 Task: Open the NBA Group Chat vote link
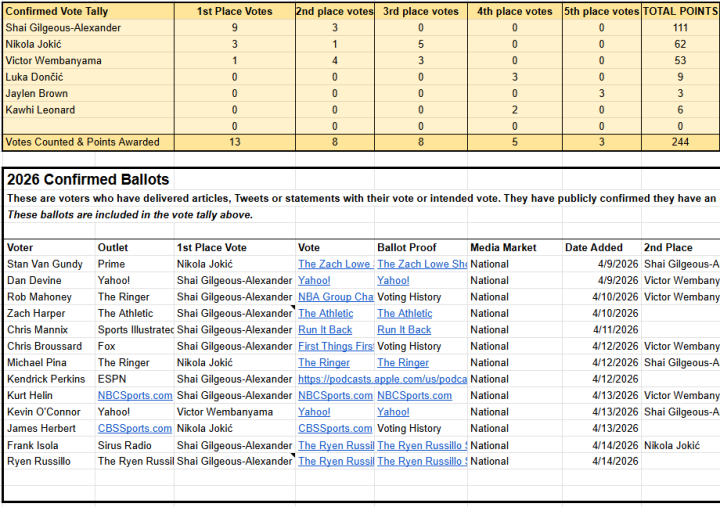tap(335, 297)
